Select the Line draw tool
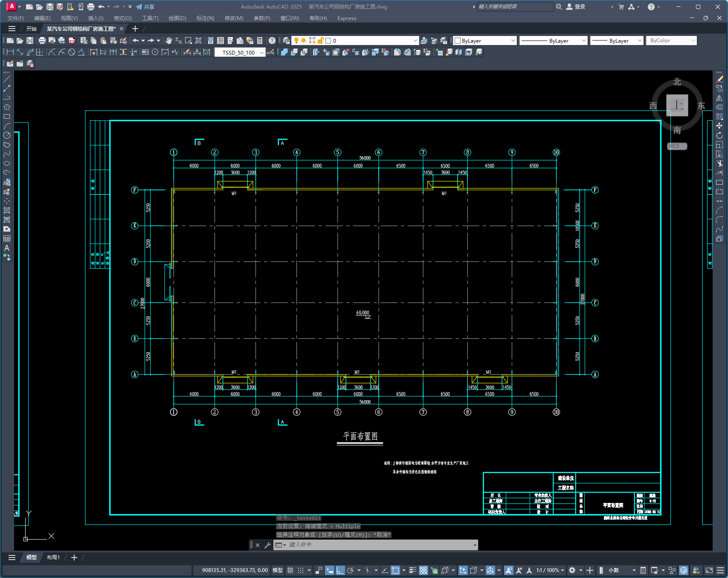 pyautogui.click(x=7, y=79)
